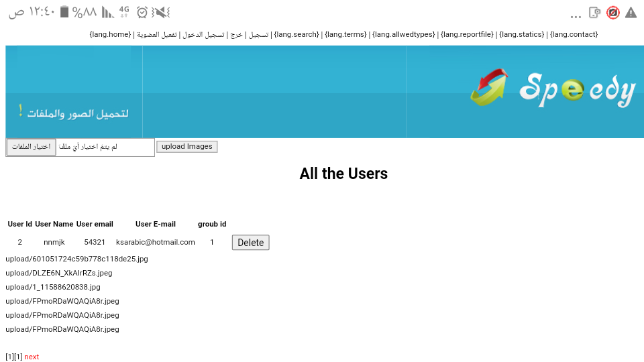Tap the warning triangle status icon
The height and width of the screenshot is (362, 644).
[631, 13]
